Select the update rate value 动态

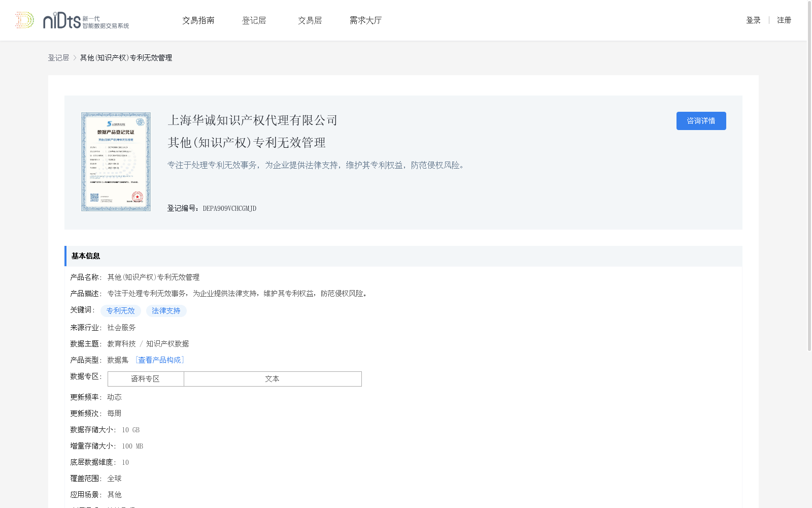pyautogui.click(x=114, y=397)
